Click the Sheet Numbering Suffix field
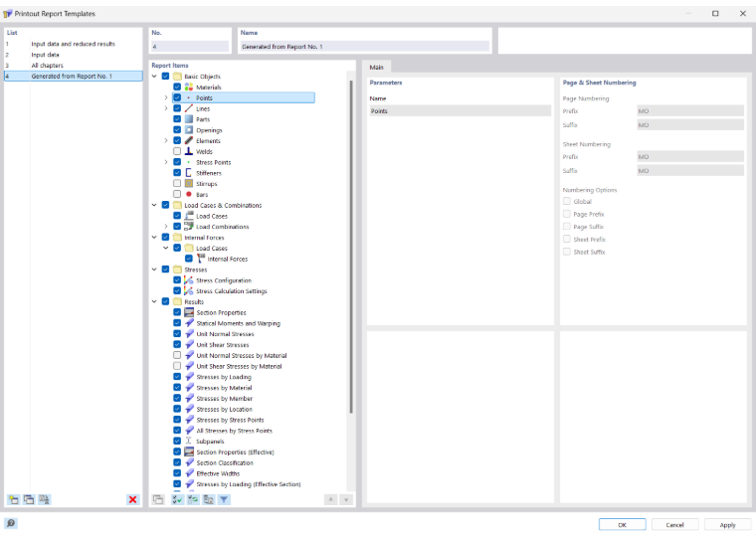 tap(690, 171)
